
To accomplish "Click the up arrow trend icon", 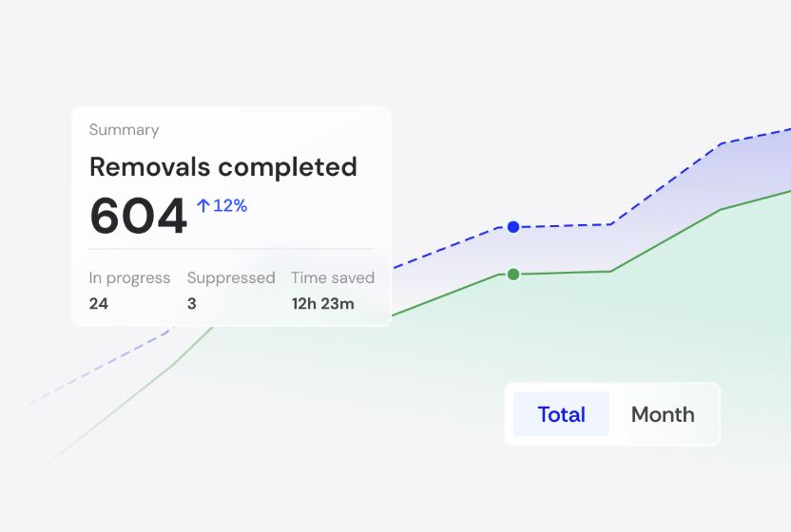I will pos(203,205).
